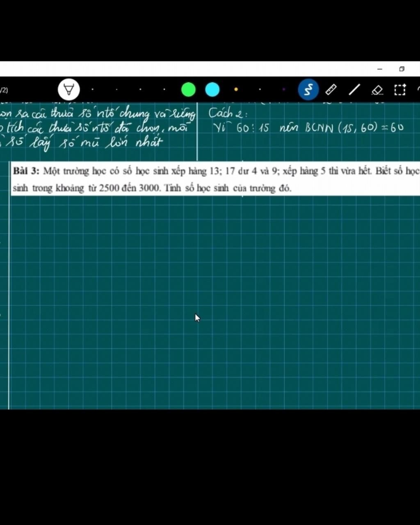The height and width of the screenshot is (525, 420).
Task: Pick the small orange color dot
Action: tap(236, 89)
